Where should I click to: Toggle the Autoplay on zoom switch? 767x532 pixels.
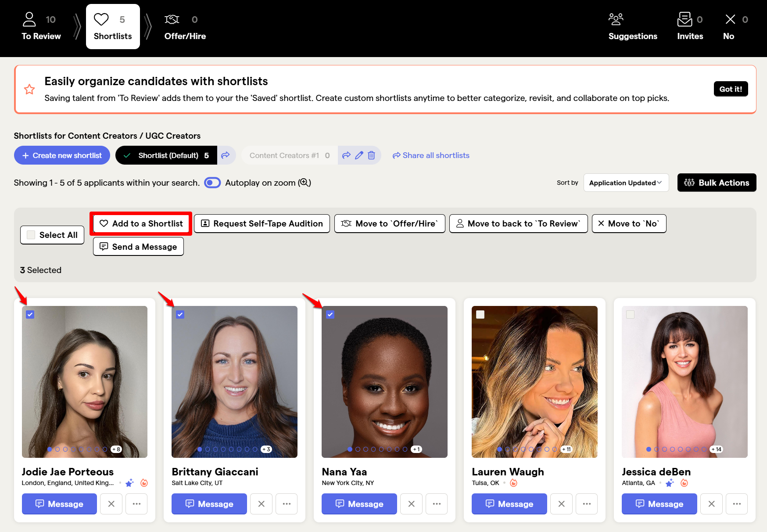pos(212,183)
